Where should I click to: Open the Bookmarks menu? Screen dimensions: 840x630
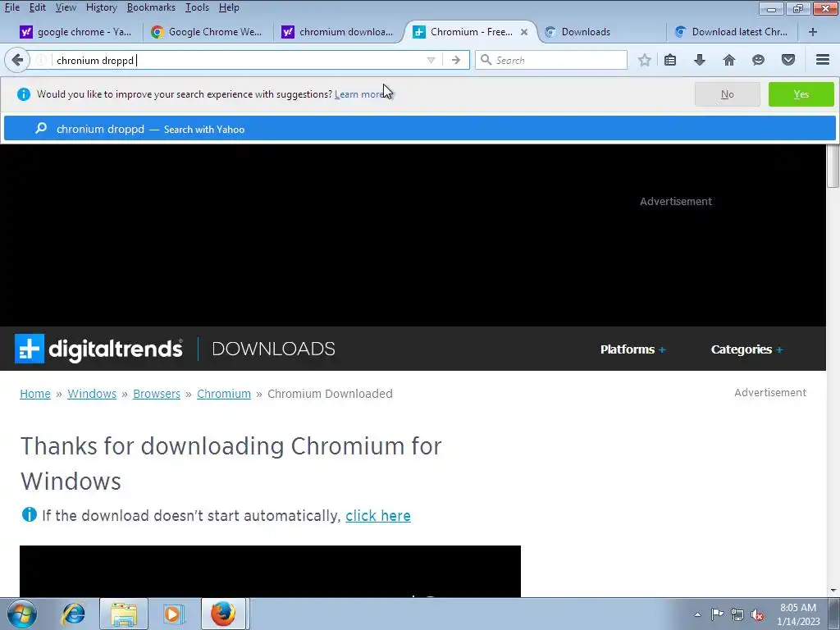click(151, 7)
